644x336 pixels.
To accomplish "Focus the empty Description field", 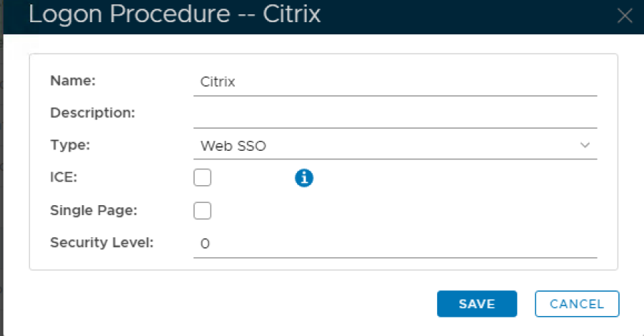I will [394, 114].
